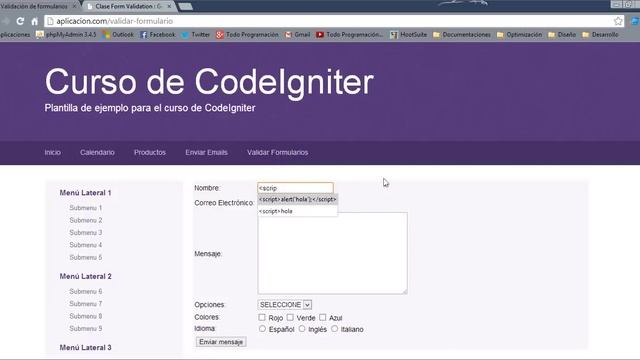Open the Gmail bookmark
Viewport: 640px width, 360px height.
[x=298, y=35]
